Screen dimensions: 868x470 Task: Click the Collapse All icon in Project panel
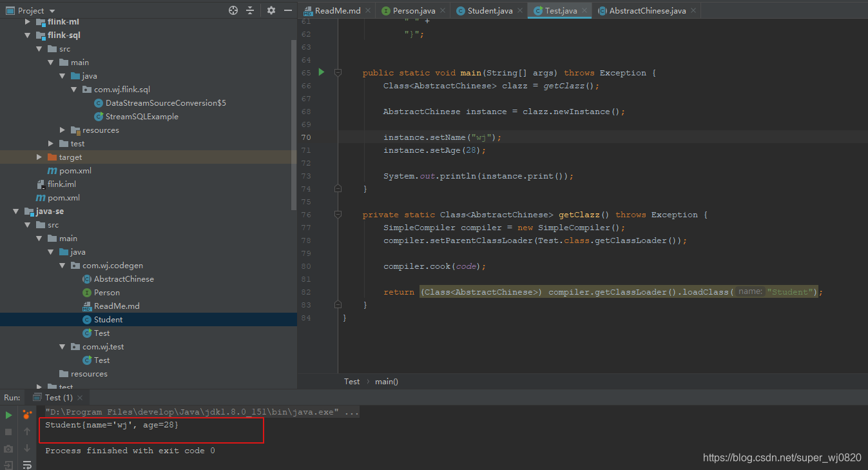click(251, 10)
